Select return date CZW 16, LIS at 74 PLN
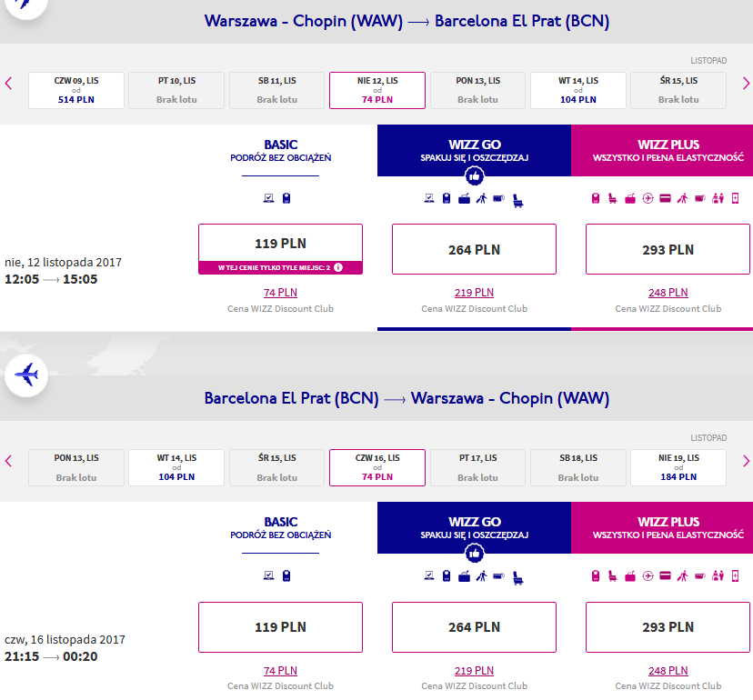 377,467
